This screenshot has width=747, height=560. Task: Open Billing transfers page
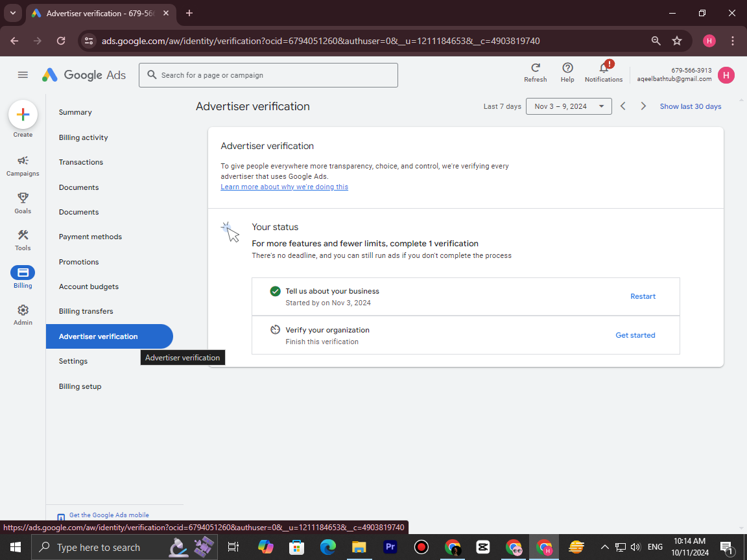[x=86, y=311]
